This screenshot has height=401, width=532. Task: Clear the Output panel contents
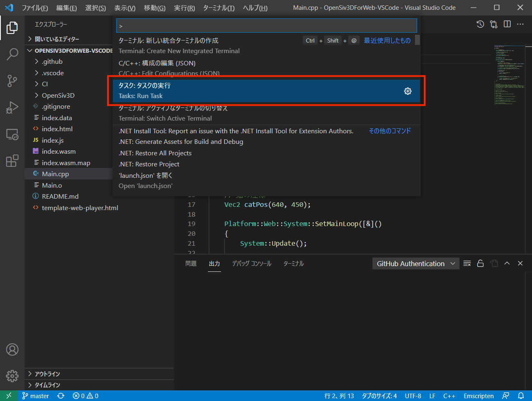pos(467,263)
